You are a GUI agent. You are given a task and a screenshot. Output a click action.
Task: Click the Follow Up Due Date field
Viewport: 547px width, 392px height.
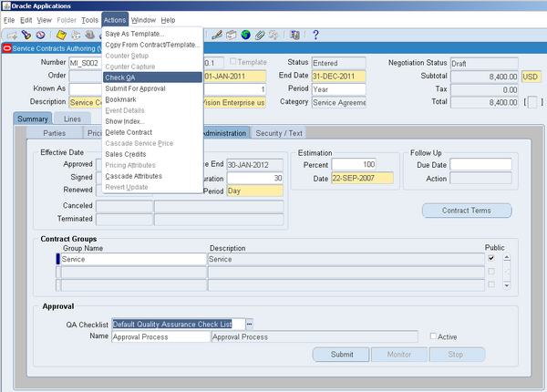pos(480,164)
